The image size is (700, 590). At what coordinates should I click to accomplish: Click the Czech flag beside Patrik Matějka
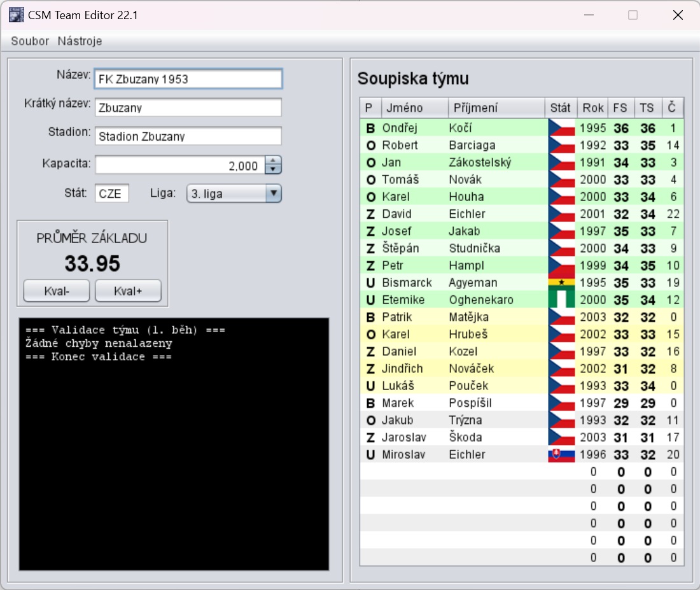(561, 317)
